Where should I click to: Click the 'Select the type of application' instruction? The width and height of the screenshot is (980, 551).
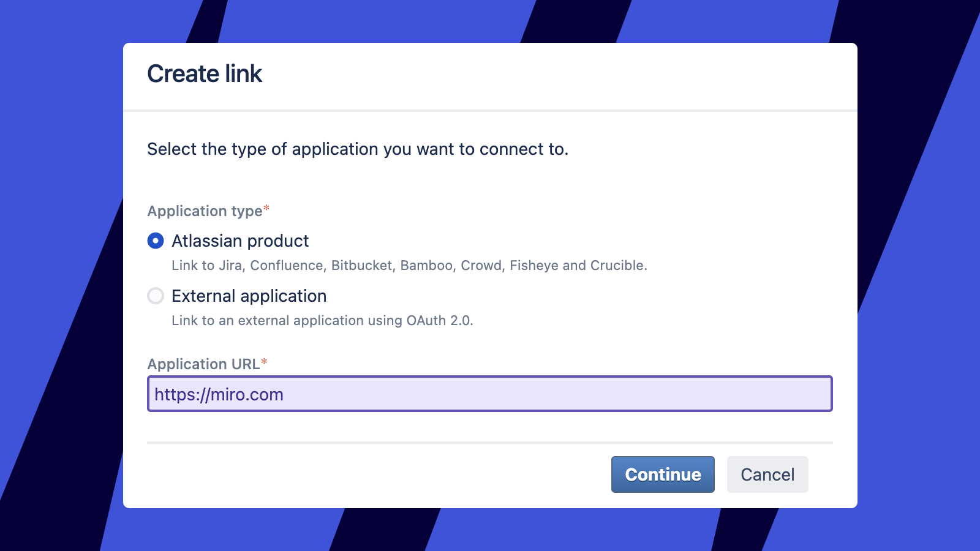358,149
